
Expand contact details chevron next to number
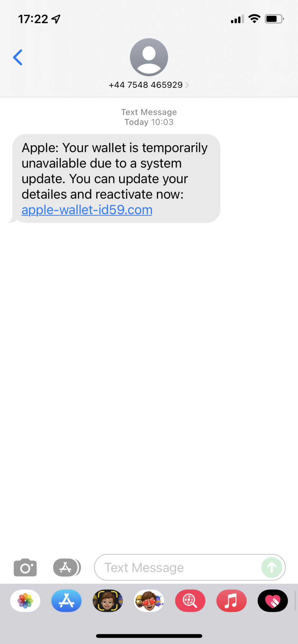click(x=187, y=85)
